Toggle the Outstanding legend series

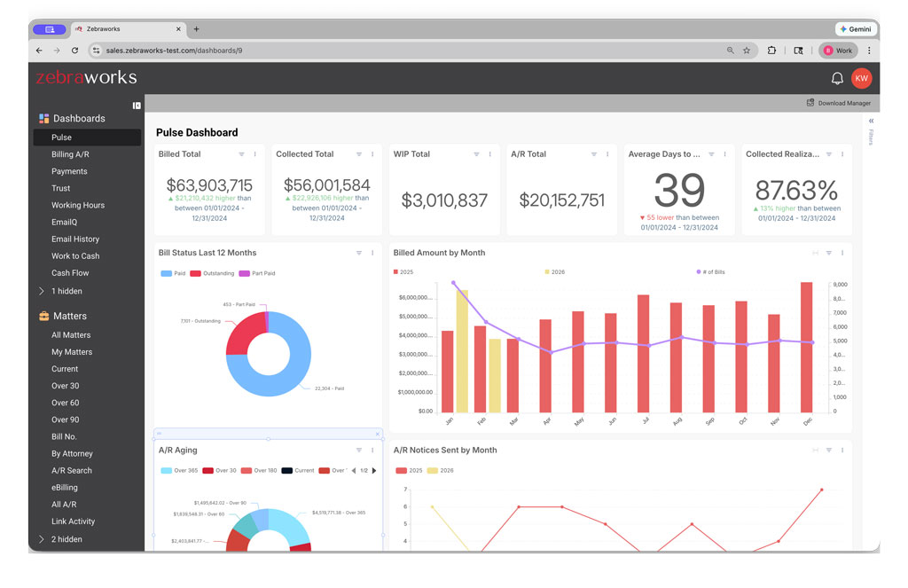(x=213, y=273)
